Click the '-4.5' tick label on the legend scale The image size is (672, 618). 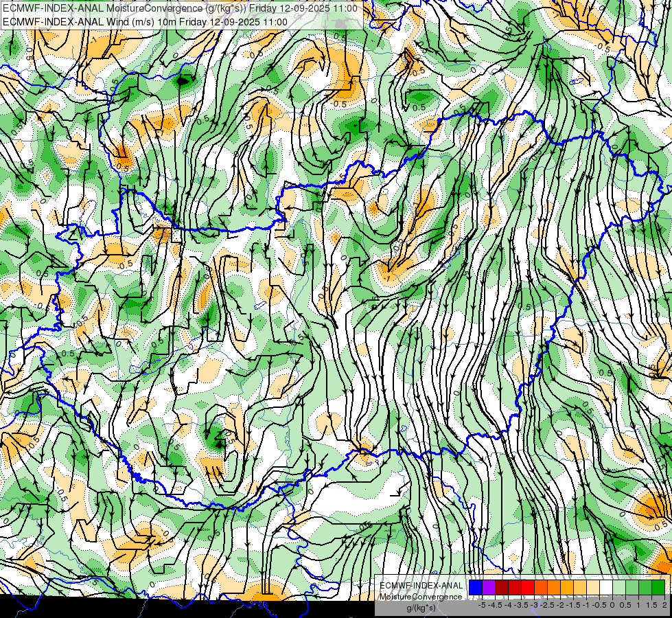pos(495,605)
